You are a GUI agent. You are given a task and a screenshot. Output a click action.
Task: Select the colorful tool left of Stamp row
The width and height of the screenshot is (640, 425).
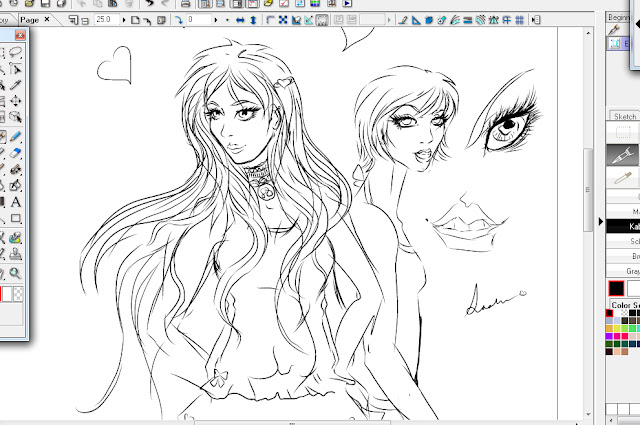point(16,238)
